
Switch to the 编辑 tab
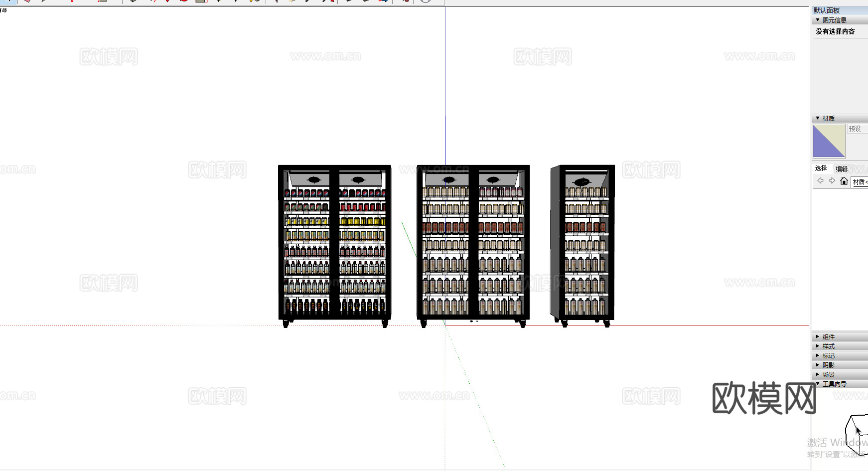(842, 168)
